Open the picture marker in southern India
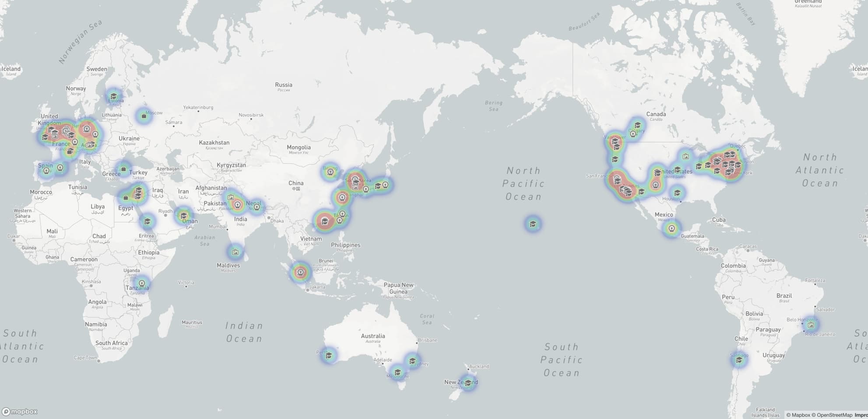This screenshot has height=419, width=868. click(x=235, y=252)
